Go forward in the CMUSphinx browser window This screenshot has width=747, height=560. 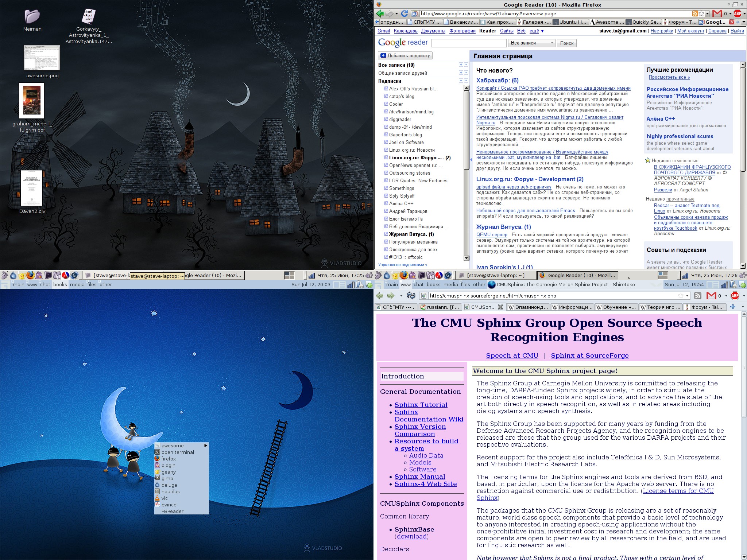tap(391, 296)
